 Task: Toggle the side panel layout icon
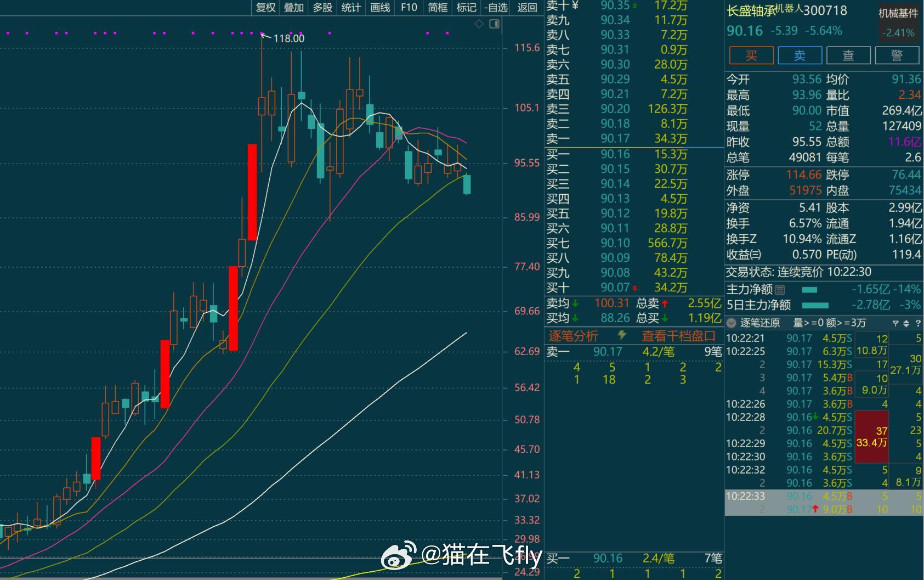[494, 24]
